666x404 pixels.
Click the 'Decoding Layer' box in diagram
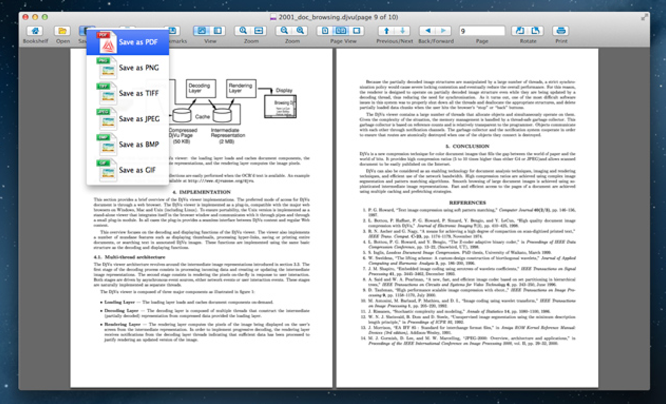(201, 88)
